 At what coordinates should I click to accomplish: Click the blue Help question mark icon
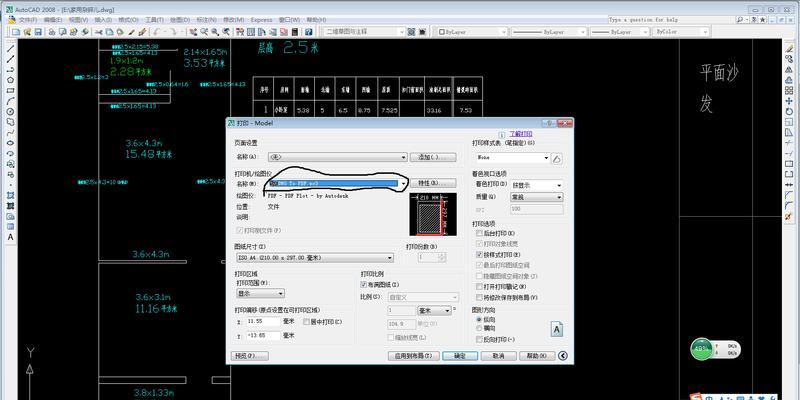click(308, 32)
